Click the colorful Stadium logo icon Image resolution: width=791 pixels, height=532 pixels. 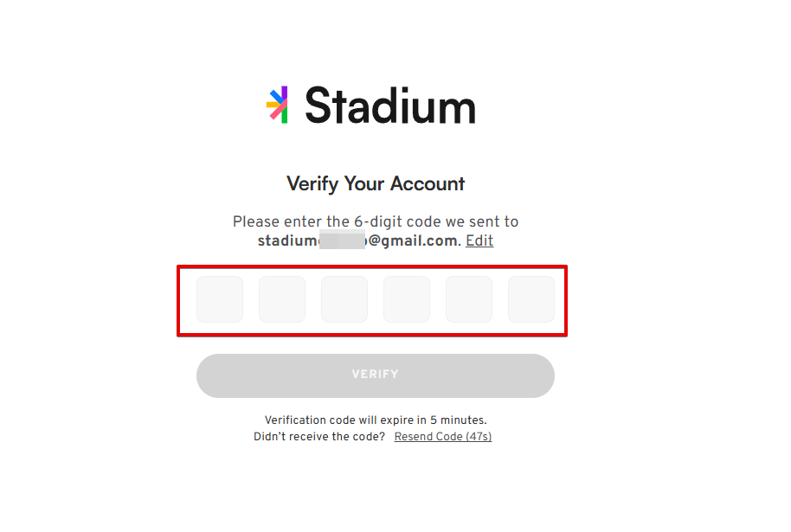[x=277, y=105]
